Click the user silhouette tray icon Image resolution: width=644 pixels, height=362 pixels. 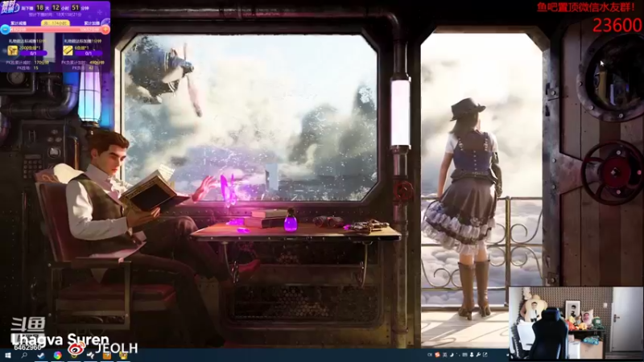[472, 355]
